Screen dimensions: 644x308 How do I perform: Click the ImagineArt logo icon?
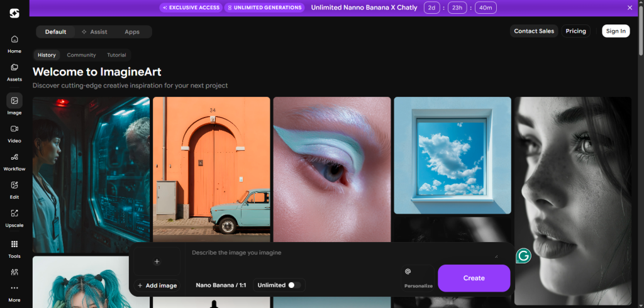14,13
